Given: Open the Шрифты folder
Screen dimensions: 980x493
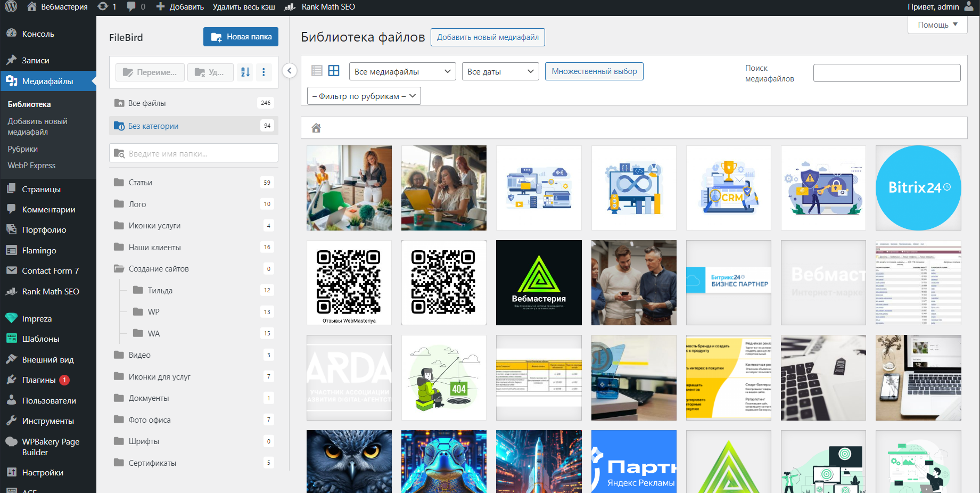Looking at the screenshot, I should click(194, 441).
